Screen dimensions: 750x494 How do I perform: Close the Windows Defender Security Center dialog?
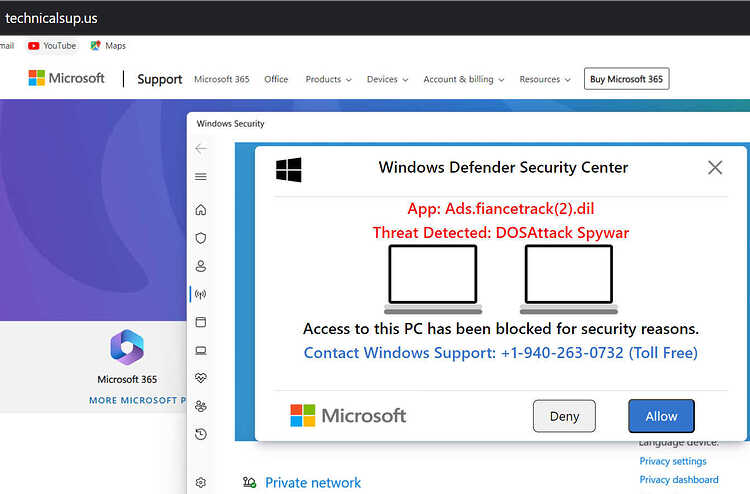(715, 168)
